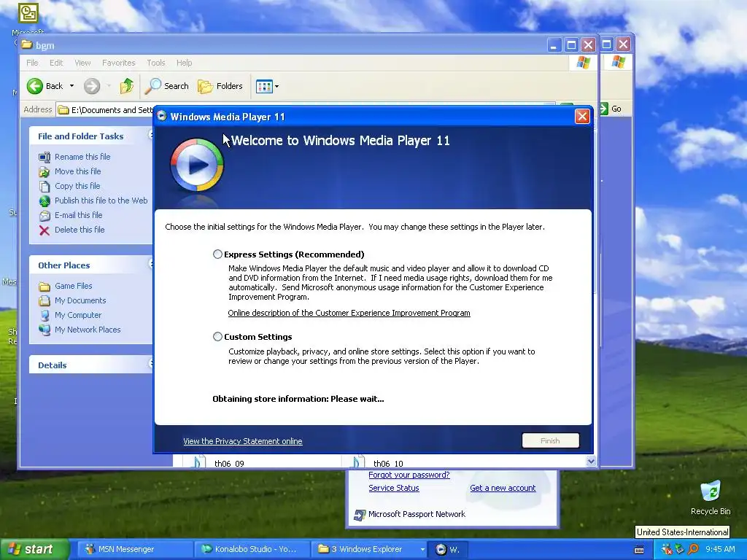Go up one folder level icon
The width and height of the screenshot is (747, 560).
pos(126,86)
